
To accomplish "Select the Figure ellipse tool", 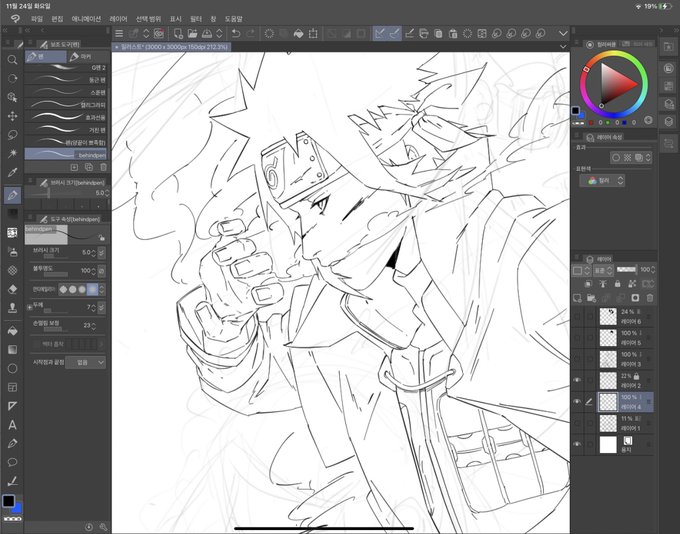I will [12, 368].
